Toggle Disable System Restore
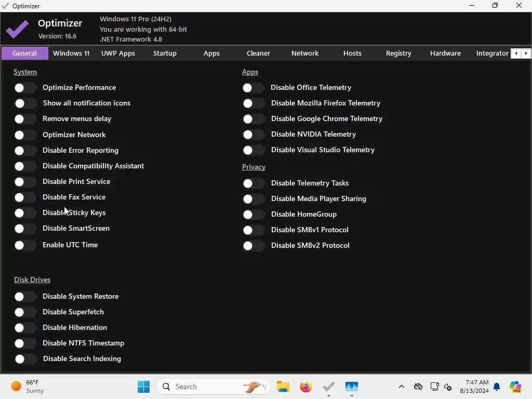The height and width of the screenshot is (399, 532). 25,297
